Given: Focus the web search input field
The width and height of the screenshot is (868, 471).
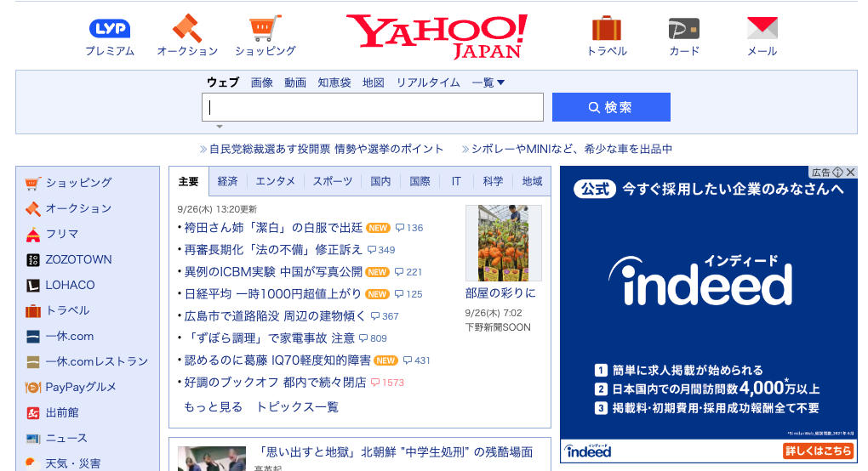Looking at the screenshot, I should tap(373, 107).
